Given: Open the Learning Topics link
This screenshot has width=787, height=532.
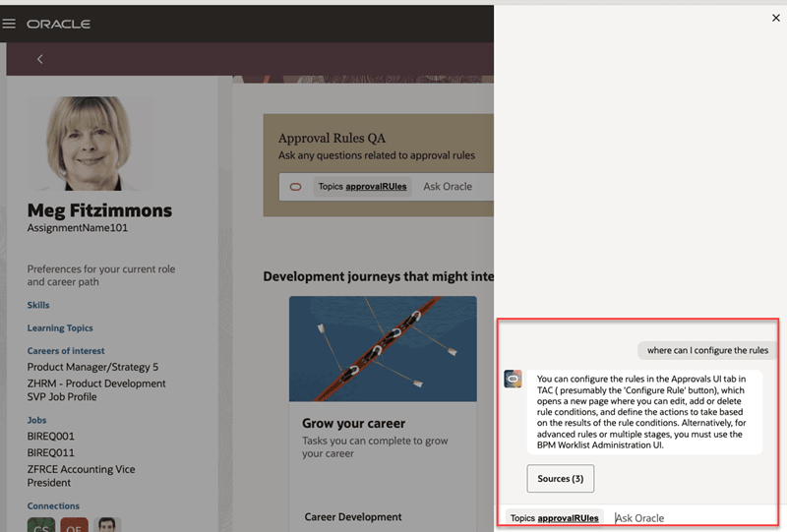Looking at the screenshot, I should pos(60,328).
